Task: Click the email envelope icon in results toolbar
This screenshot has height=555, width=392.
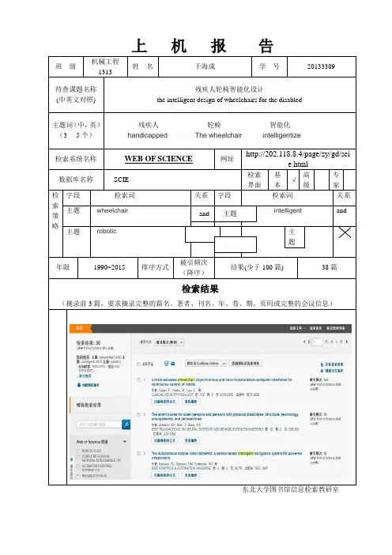Action: tap(173, 364)
